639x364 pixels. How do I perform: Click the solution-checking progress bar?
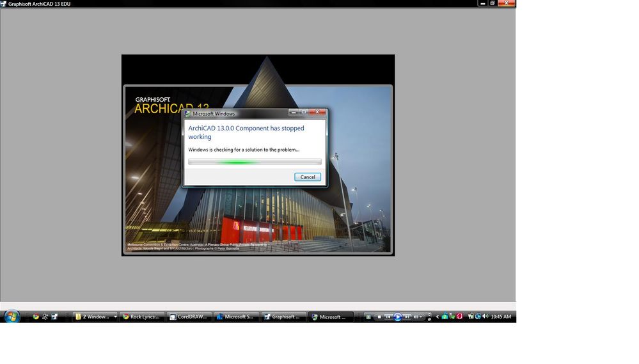[x=255, y=162]
